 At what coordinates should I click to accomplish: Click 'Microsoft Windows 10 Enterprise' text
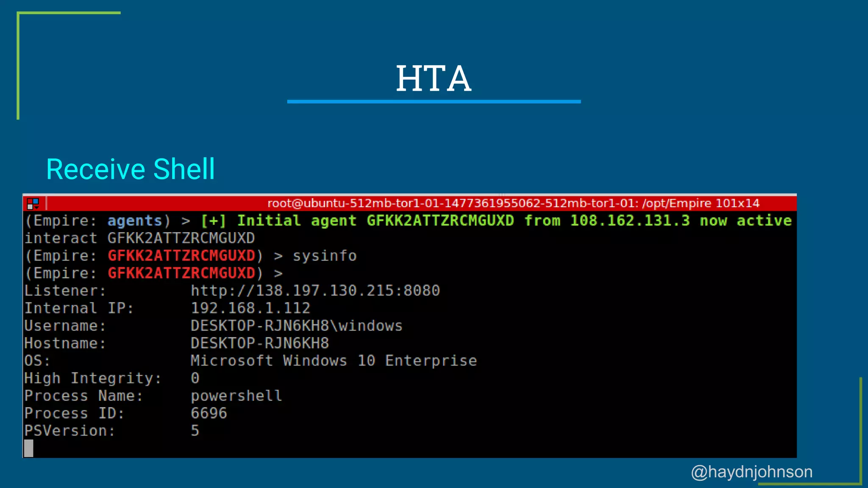click(x=334, y=361)
